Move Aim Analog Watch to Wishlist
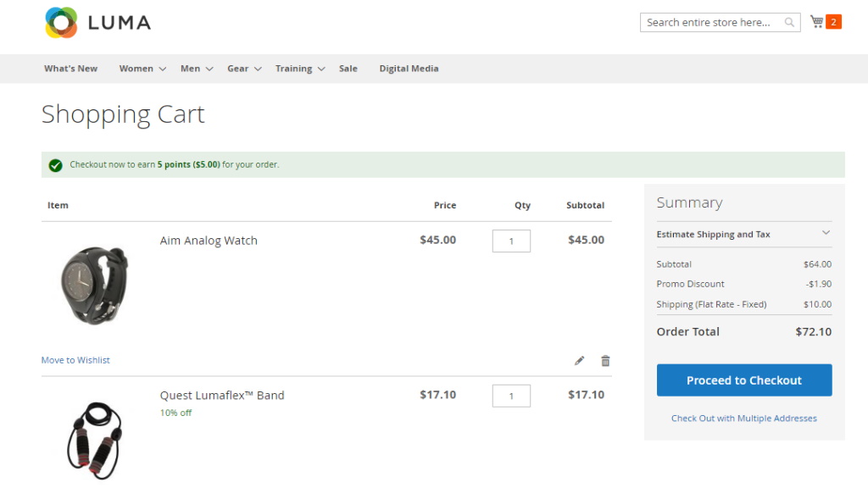868x488 pixels. (75, 360)
